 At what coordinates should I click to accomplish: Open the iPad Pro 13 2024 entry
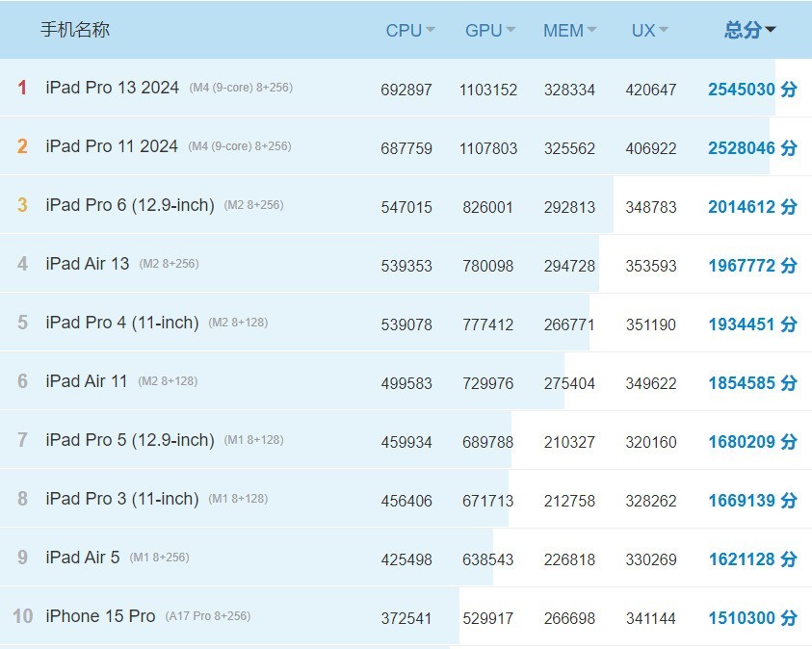pyautogui.click(x=112, y=88)
